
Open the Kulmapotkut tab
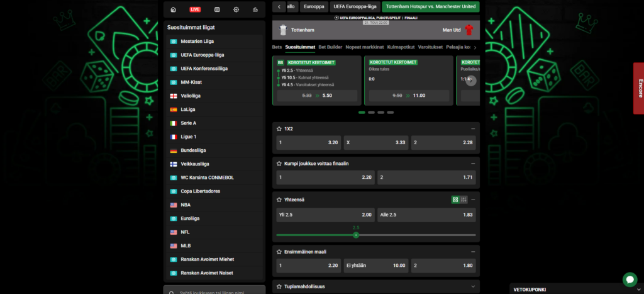[401, 47]
